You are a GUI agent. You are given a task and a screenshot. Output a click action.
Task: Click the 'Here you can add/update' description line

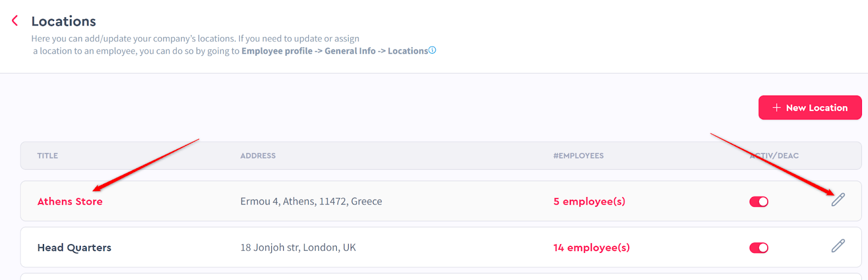click(x=195, y=39)
